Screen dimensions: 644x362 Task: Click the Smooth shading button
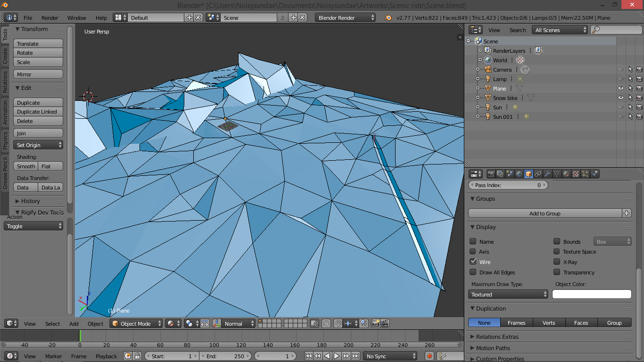[26, 166]
